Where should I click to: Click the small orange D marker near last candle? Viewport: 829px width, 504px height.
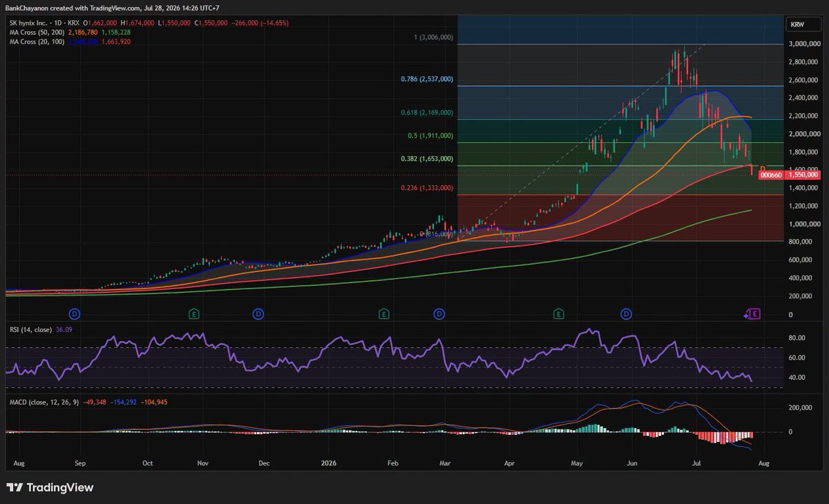762,168
